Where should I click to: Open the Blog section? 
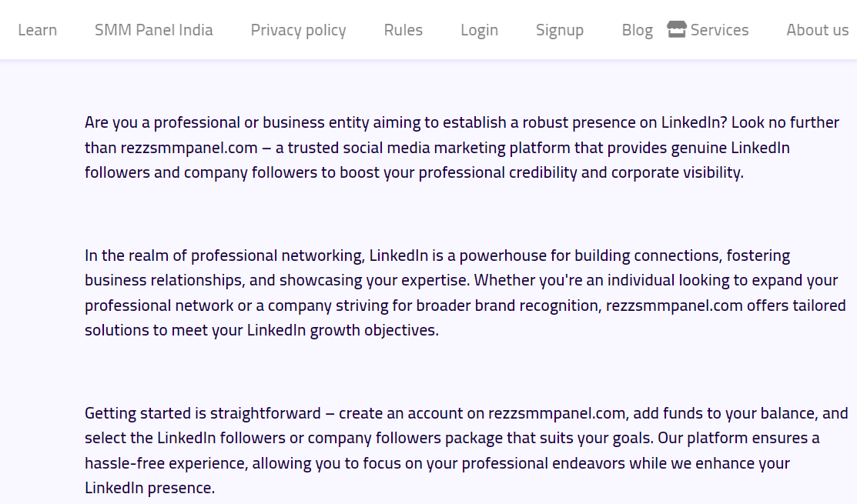pos(638,31)
